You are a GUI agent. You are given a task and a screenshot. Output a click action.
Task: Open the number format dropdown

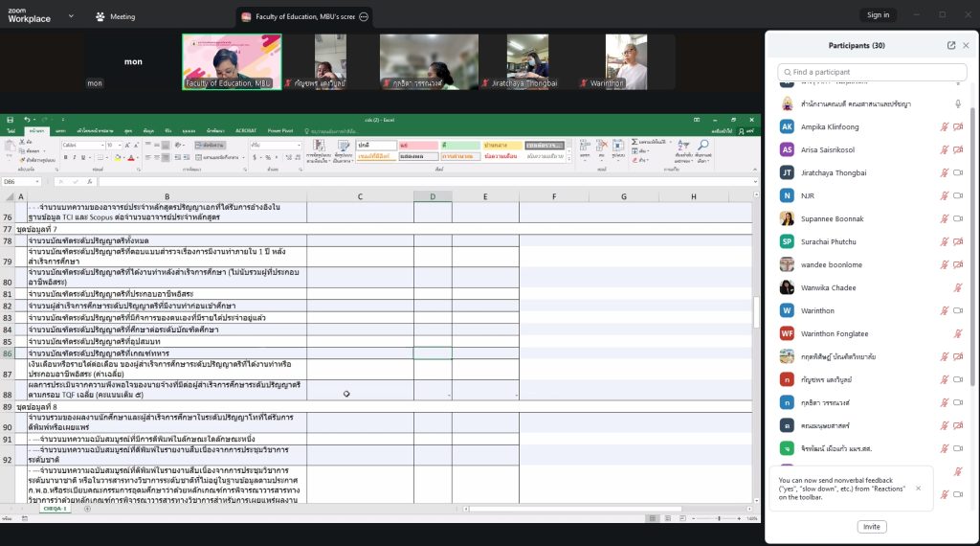[x=299, y=145]
